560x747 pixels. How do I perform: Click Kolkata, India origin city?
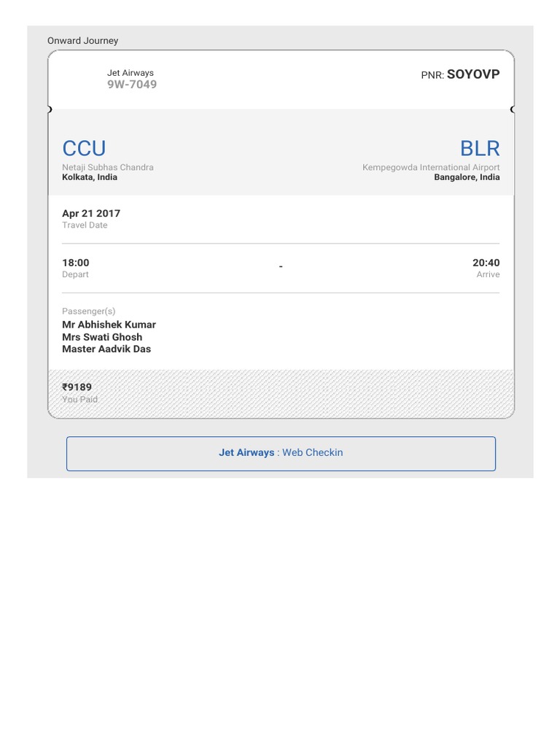(90, 177)
